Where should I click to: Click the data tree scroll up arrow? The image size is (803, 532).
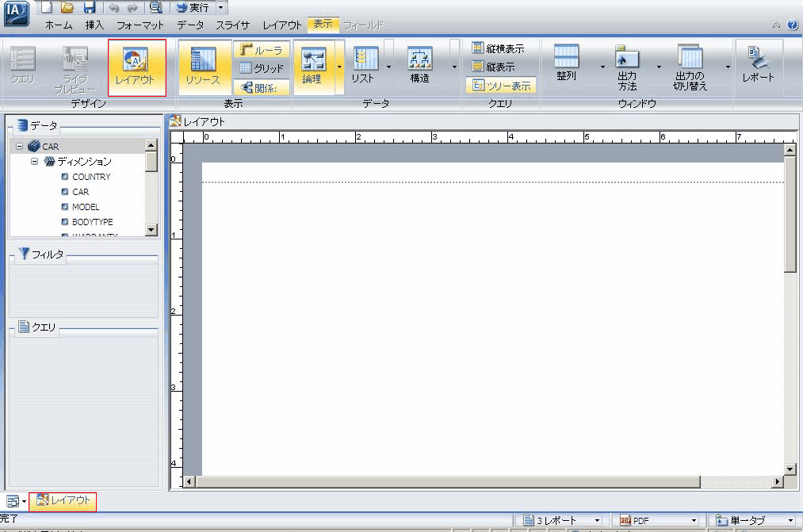point(151,145)
